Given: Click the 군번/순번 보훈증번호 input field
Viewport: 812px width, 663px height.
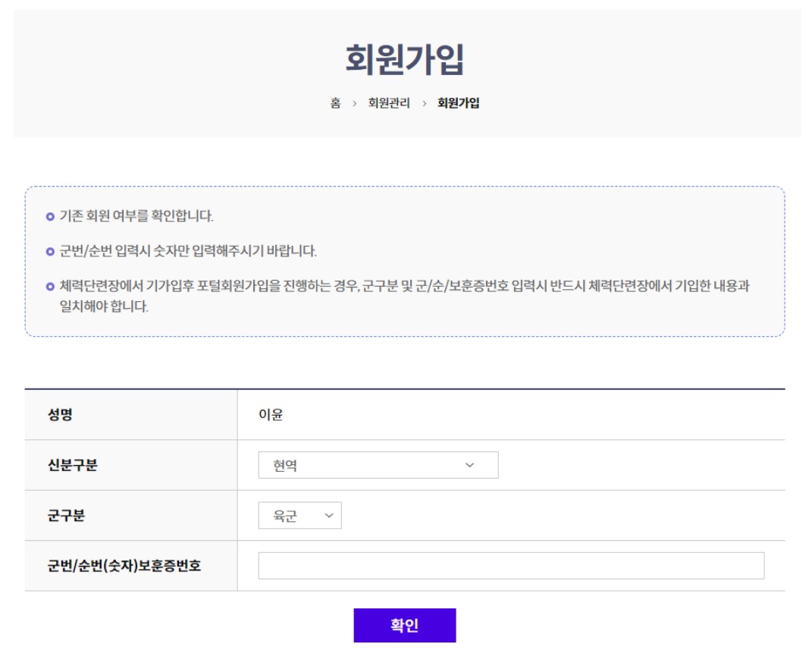Looking at the screenshot, I should (511, 566).
